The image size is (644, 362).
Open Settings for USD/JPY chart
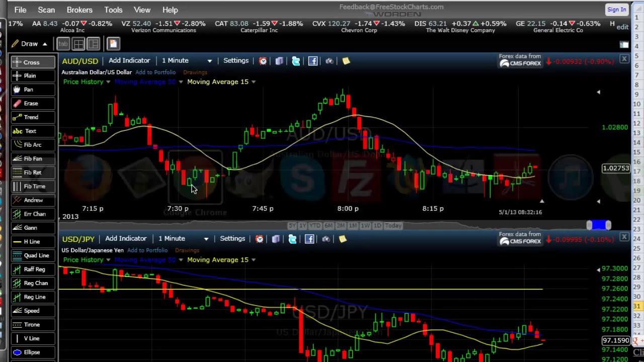click(x=232, y=238)
